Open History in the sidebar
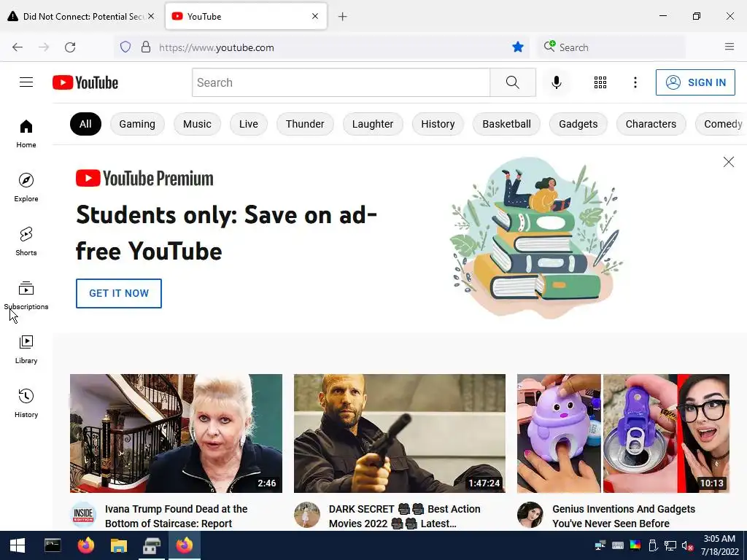 point(26,403)
